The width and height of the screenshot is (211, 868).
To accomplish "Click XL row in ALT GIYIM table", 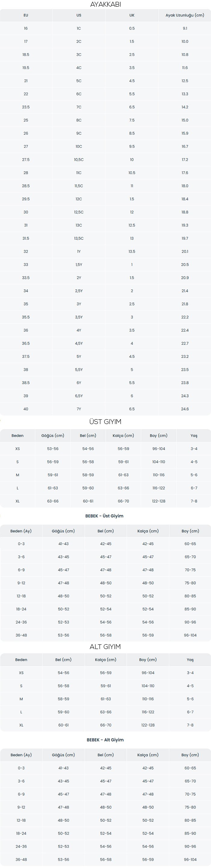I will click(x=105, y=725).
